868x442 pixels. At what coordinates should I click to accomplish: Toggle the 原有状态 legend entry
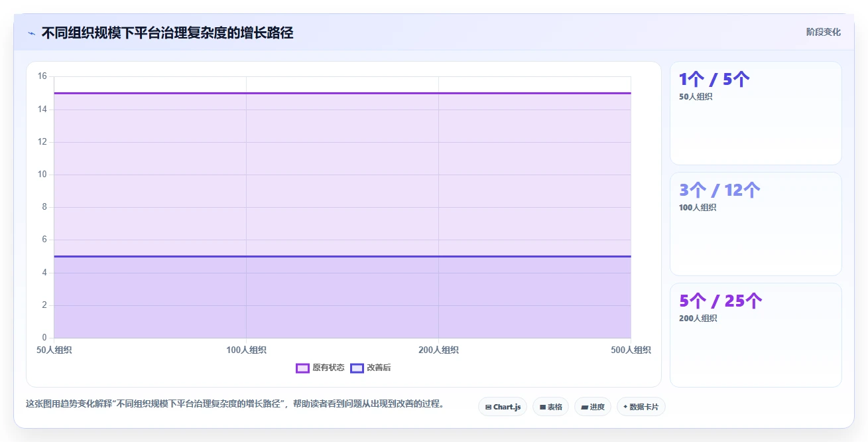320,368
